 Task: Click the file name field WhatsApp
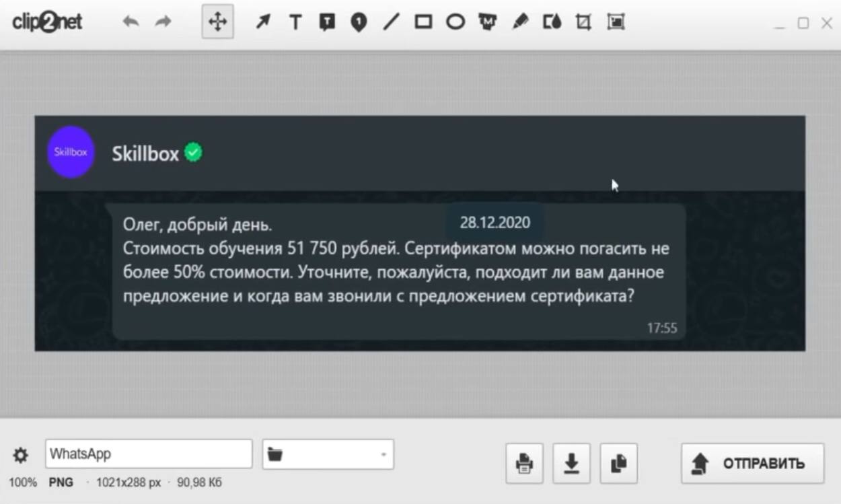pos(149,454)
